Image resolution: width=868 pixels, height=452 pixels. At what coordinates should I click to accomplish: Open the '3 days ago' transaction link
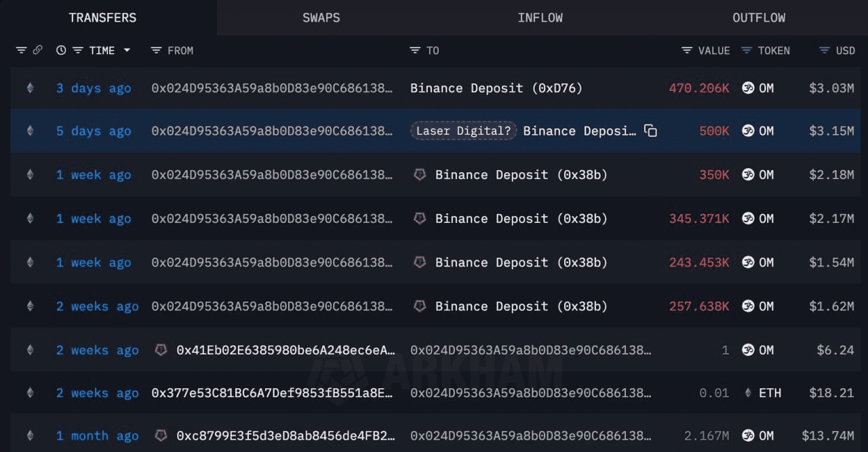94,88
